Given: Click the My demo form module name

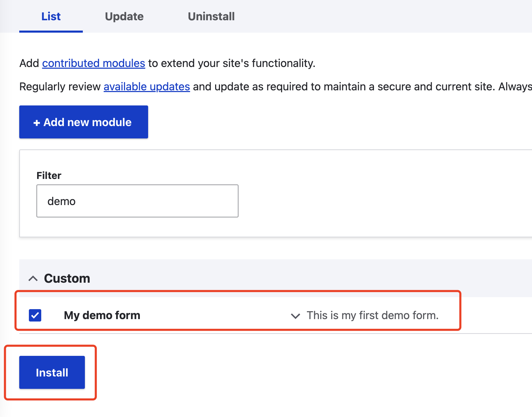Looking at the screenshot, I should pos(102,315).
